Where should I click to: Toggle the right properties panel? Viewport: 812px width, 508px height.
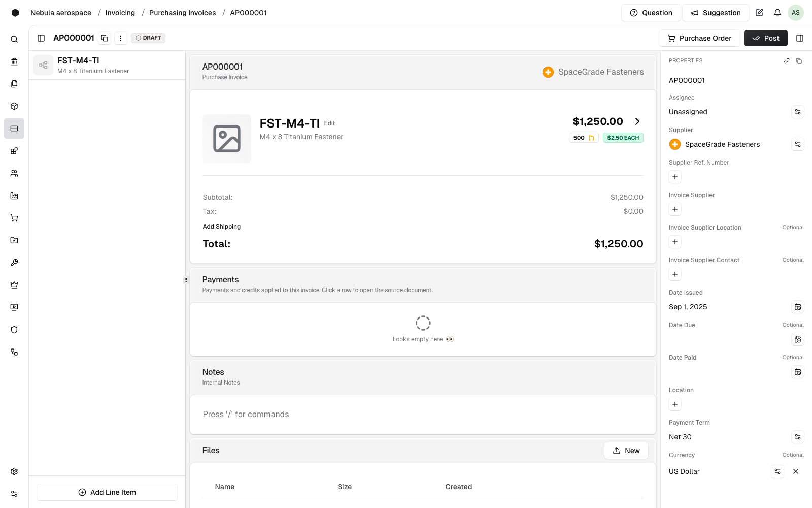click(800, 38)
